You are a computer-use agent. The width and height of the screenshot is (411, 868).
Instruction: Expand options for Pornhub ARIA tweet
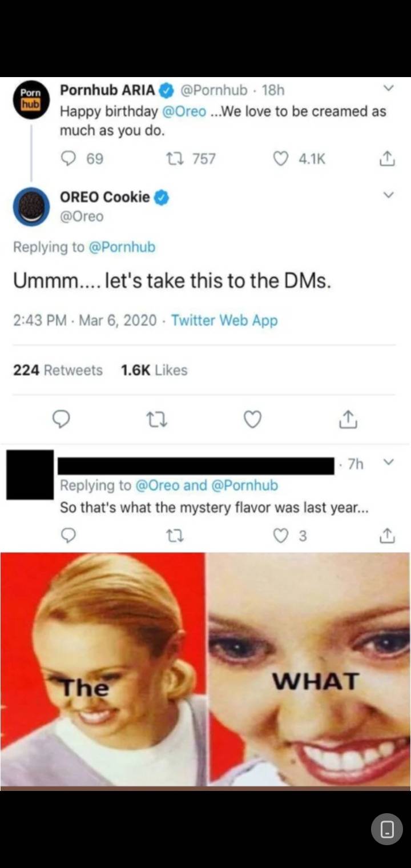pyautogui.click(x=388, y=89)
